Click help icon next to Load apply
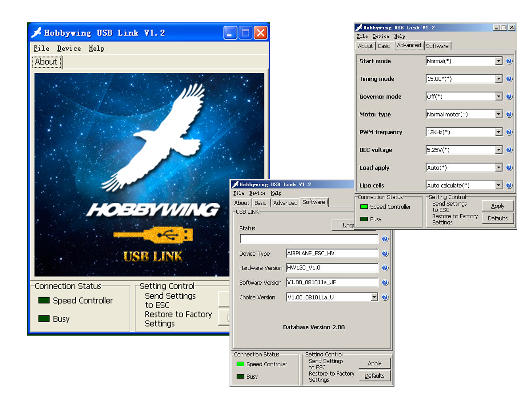The height and width of the screenshot is (411, 532). tap(509, 168)
